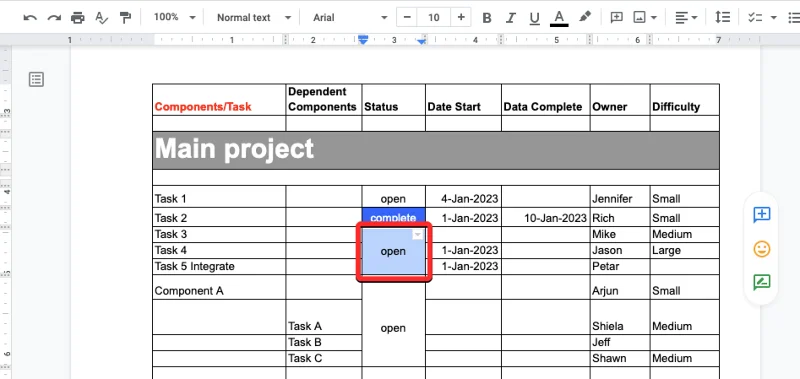Click the 'Status' column header
The height and width of the screenshot is (379, 800).
click(x=393, y=100)
